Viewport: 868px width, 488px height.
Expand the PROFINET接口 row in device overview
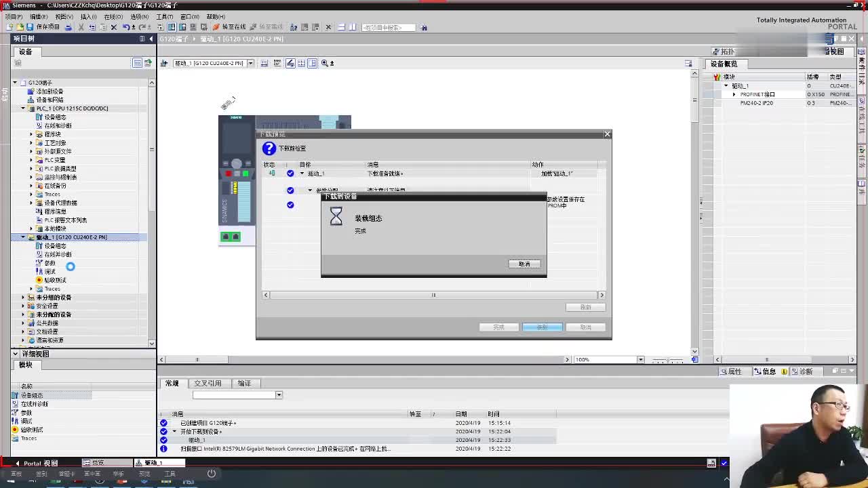tap(734, 95)
